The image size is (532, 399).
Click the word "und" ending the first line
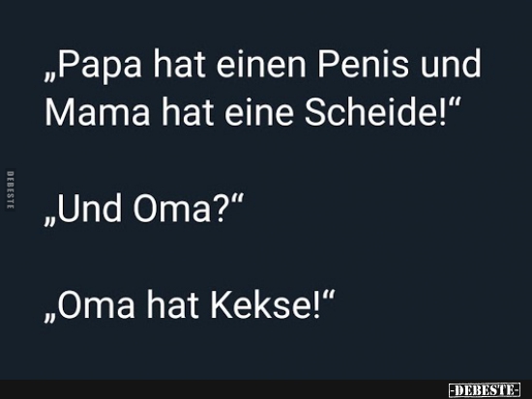pyautogui.click(x=451, y=64)
